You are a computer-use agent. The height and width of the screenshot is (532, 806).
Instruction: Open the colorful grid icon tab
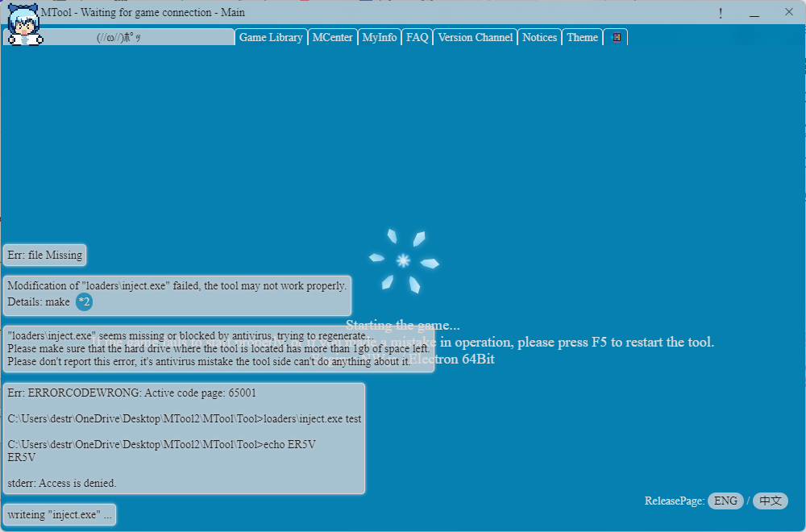pyautogui.click(x=615, y=37)
